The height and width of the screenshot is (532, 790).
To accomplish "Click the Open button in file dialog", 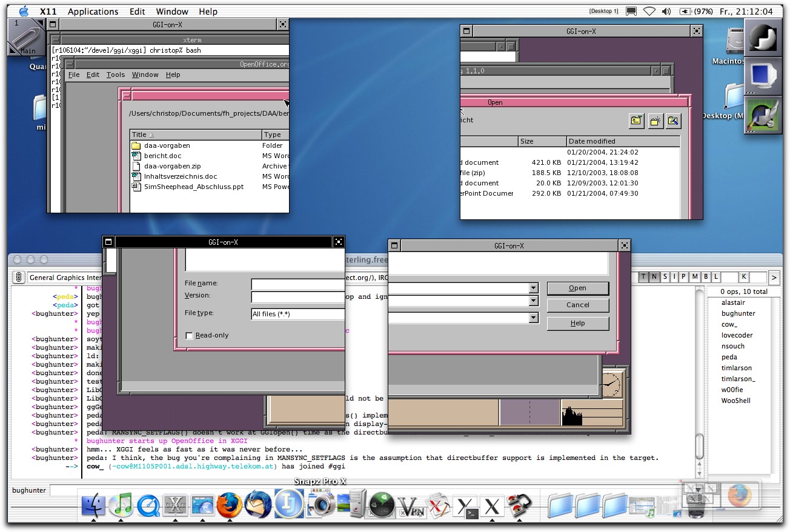I will [x=577, y=288].
